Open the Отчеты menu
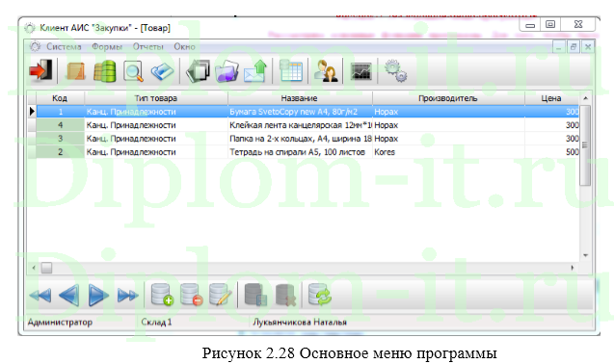This screenshot has width=614, height=364. point(147,46)
